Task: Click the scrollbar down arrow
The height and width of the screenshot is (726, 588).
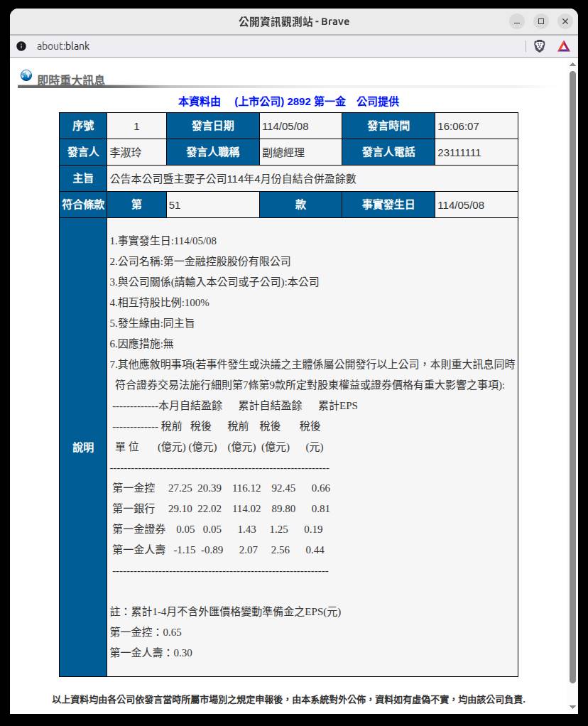Action: 572,707
